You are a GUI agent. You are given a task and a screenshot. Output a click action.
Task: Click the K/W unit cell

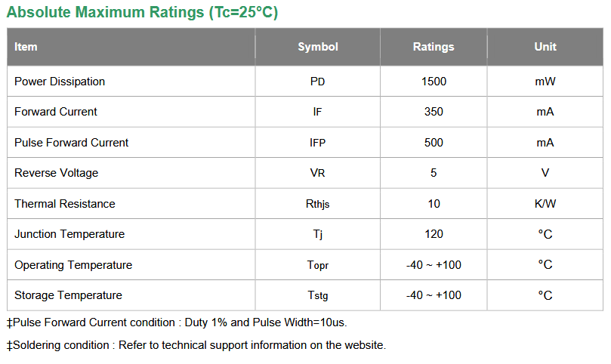pos(545,203)
